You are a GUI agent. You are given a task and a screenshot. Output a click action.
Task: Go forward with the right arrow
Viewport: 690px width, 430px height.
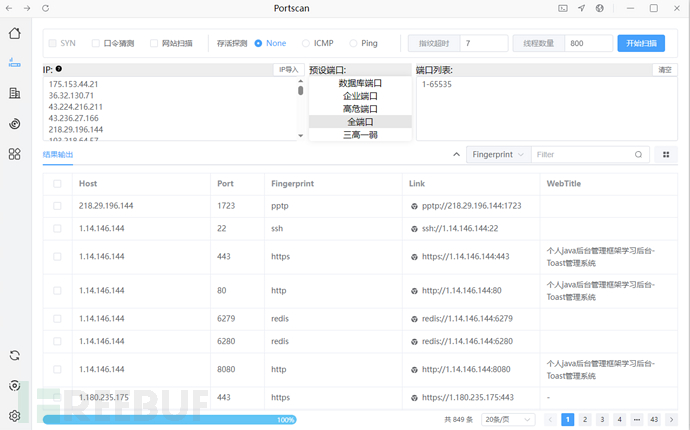coord(27,8)
